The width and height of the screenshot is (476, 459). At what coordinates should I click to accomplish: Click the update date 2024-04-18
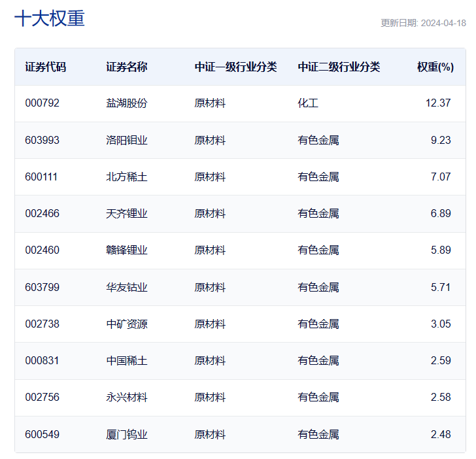pos(443,23)
